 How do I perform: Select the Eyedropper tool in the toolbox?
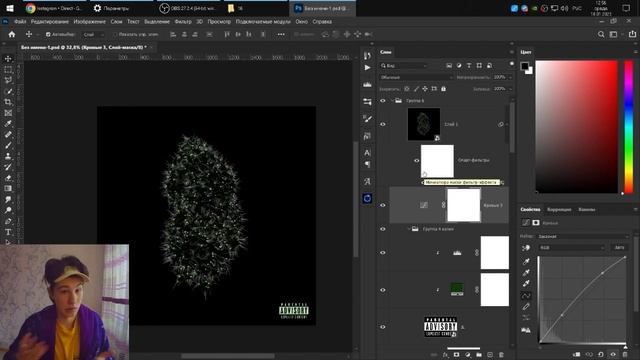coord(8,124)
